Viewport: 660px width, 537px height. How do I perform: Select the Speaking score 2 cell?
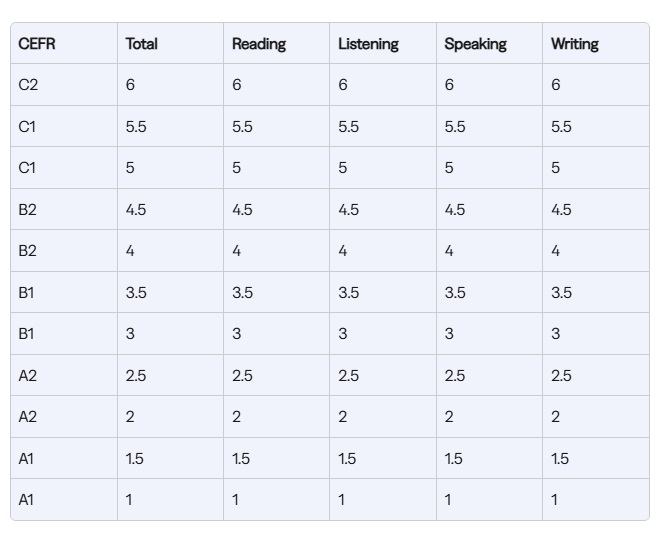pyautogui.click(x=449, y=417)
